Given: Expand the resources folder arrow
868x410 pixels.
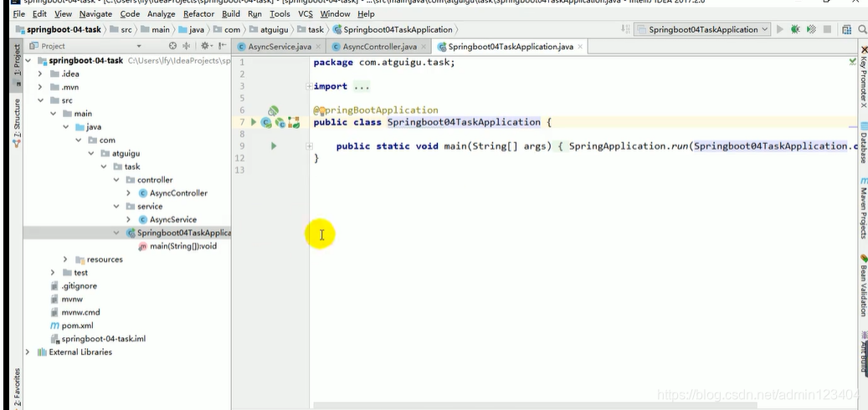Looking at the screenshot, I should tap(65, 259).
